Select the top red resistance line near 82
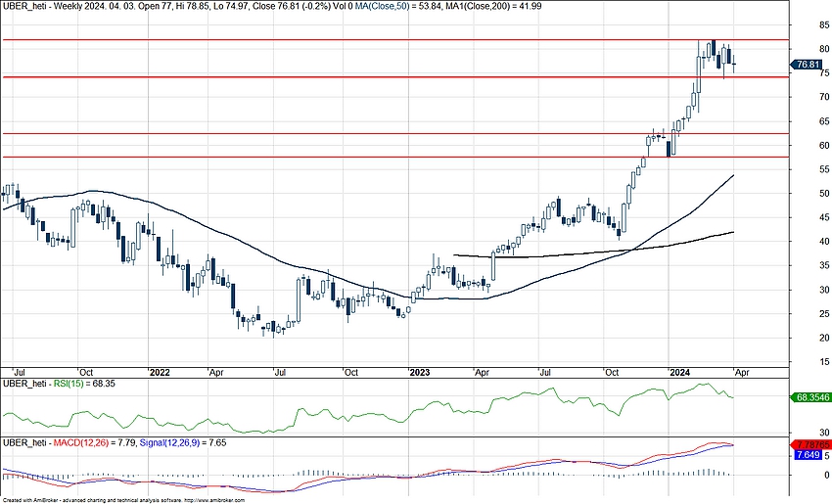The height and width of the screenshot is (504, 832). (x=394, y=40)
